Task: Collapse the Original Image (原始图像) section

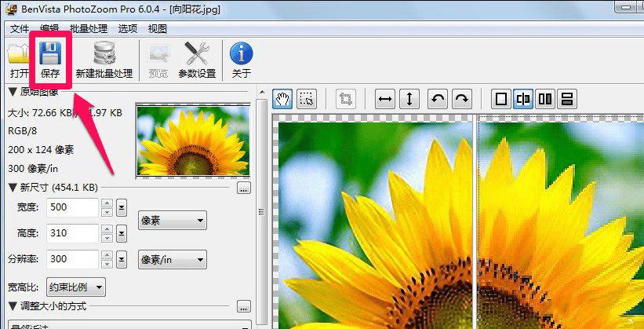Action: click(x=13, y=92)
